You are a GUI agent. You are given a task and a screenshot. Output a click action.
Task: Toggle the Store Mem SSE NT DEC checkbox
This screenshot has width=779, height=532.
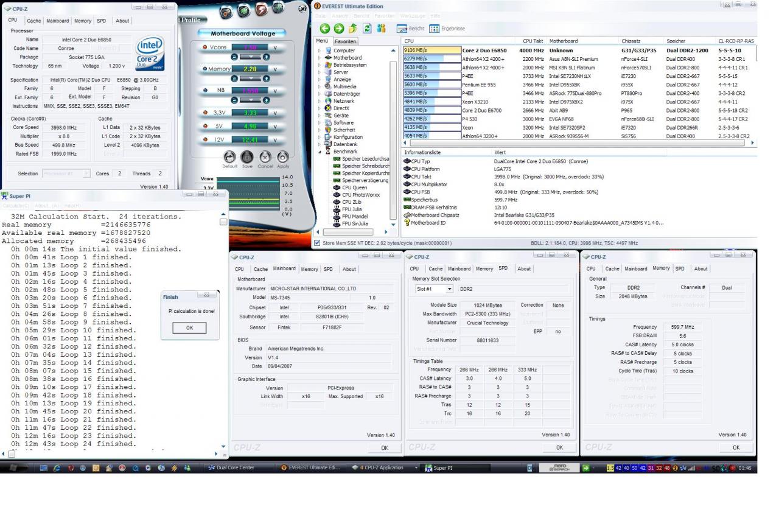click(317, 243)
